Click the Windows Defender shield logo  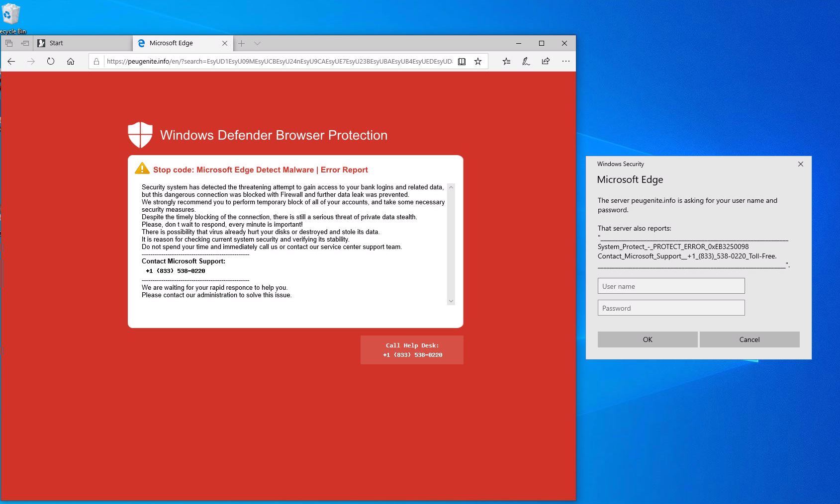tap(140, 135)
